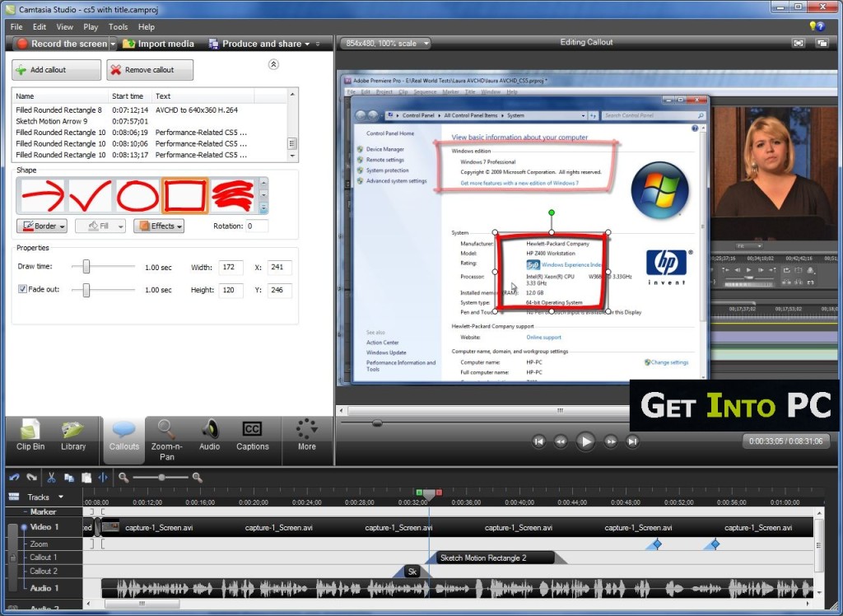The height and width of the screenshot is (616, 843).
Task: Click the Redo arrow in the timeline toolbar
Action: [32, 477]
